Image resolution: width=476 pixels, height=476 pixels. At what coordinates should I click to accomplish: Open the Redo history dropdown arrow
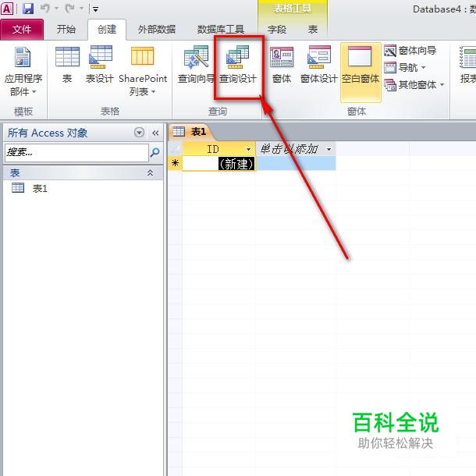[x=81, y=9]
